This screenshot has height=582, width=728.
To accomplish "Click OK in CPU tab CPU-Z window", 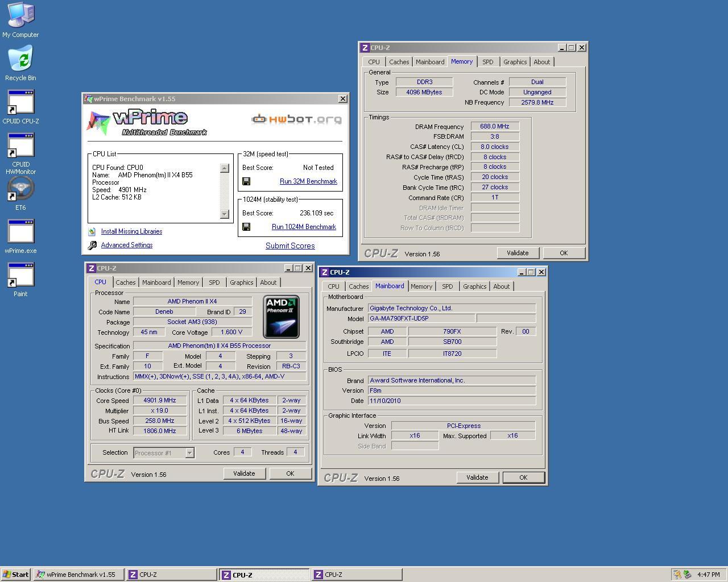I will (x=290, y=473).
